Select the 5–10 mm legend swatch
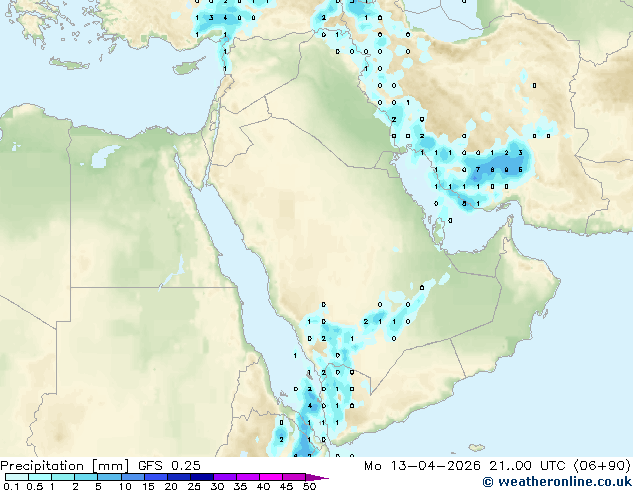 109,477
